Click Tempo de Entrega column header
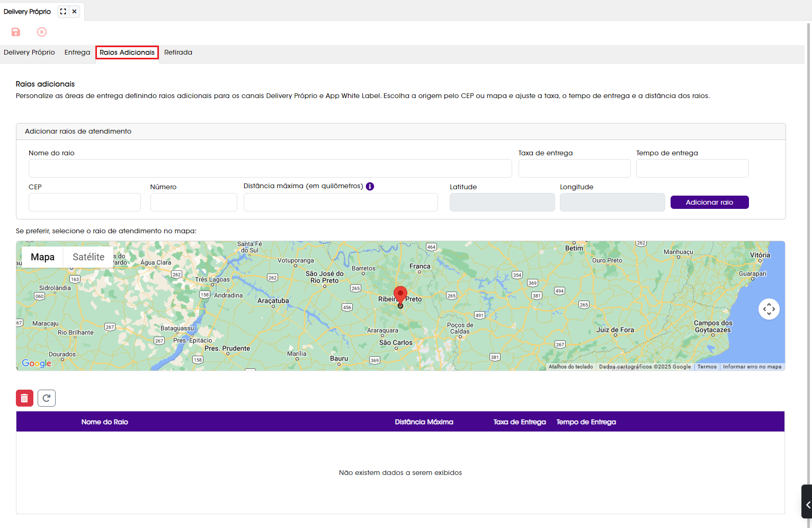This screenshot has height=528, width=812. pyautogui.click(x=586, y=422)
